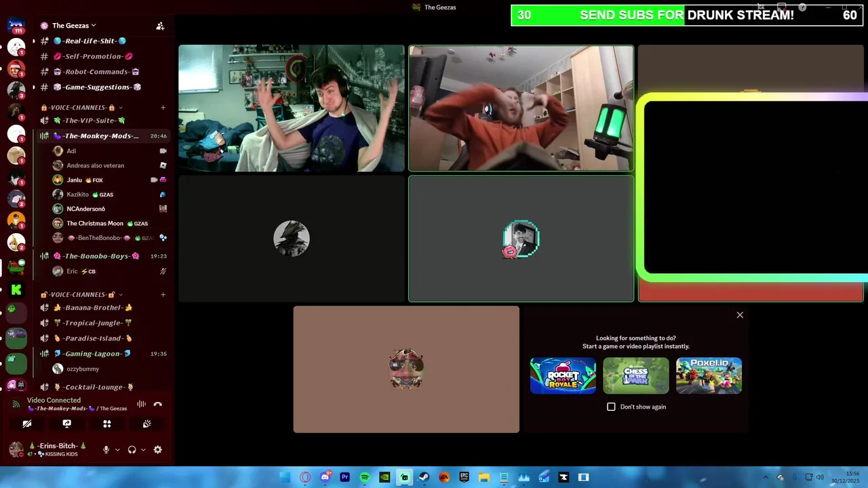This screenshot has height=488, width=868.
Task: Select user Eric in Bonobo-Boys channel
Action: point(108,271)
